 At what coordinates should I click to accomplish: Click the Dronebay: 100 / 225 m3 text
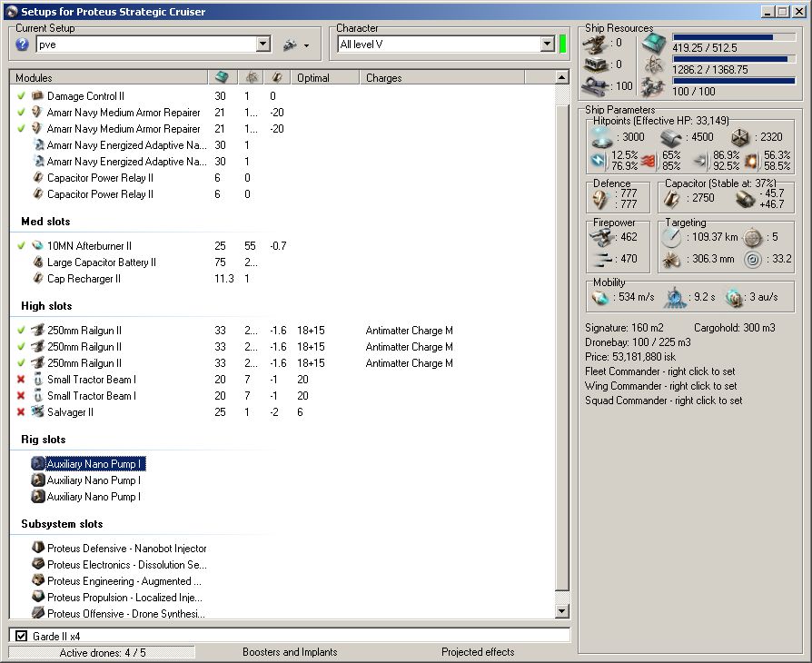pos(638,342)
